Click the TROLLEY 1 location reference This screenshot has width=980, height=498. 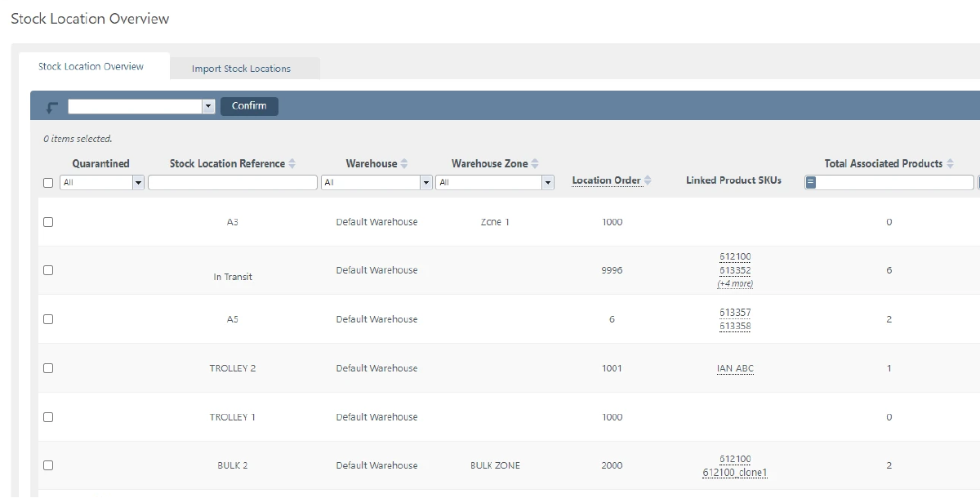233,417
